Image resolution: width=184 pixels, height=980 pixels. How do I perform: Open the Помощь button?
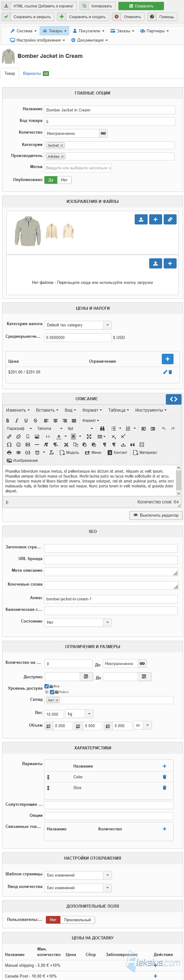pyautogui.click(x=163, y=17)
